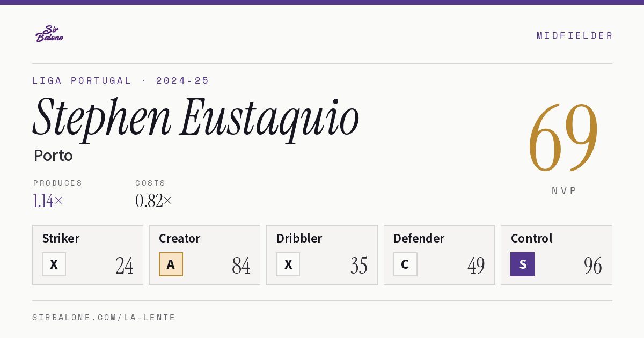Click the Dribbler card title
The image size is (644, 338).
pyautogui.click(x=299, y=238)
